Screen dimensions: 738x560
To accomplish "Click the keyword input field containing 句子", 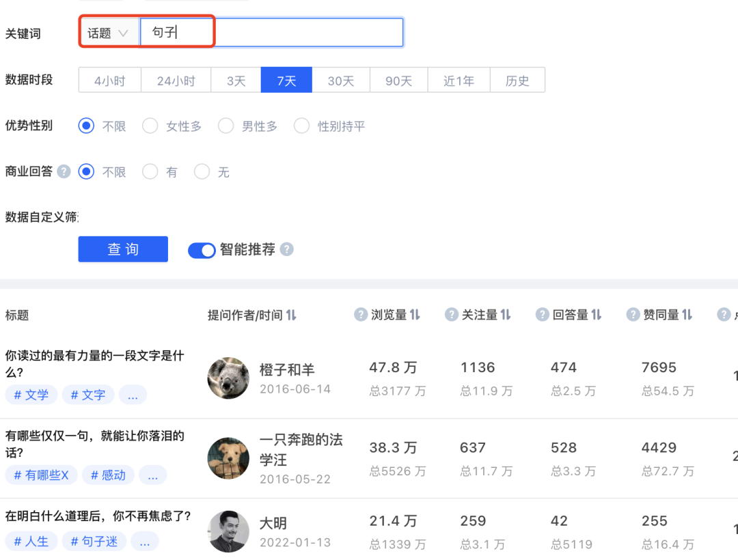I will [271, 33].
